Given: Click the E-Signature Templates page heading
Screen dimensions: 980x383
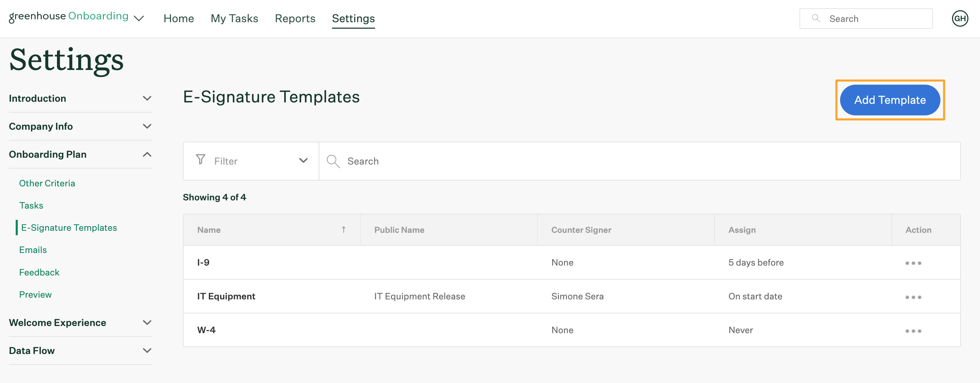Looking at the screenshot, I should (271, 97).
